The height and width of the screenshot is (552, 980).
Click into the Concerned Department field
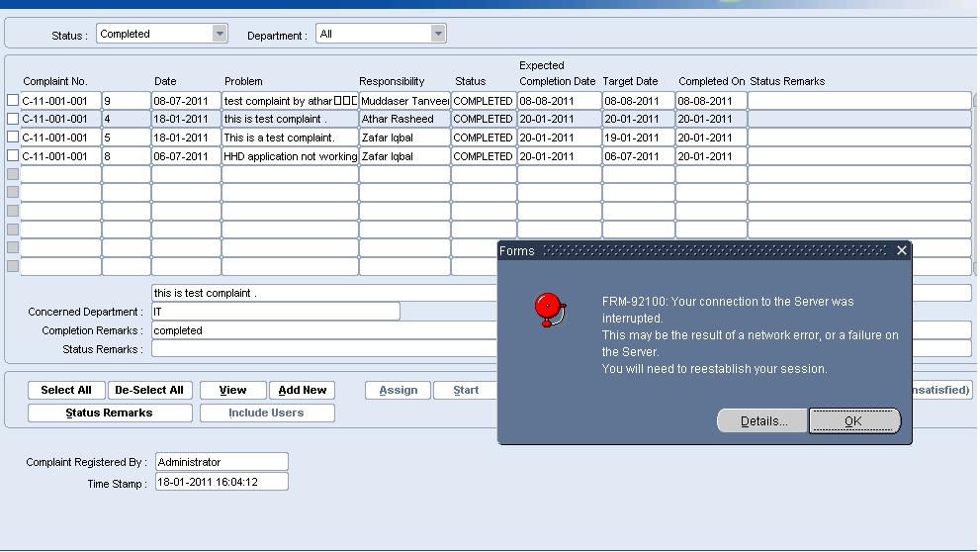click(x=276, y=312)
